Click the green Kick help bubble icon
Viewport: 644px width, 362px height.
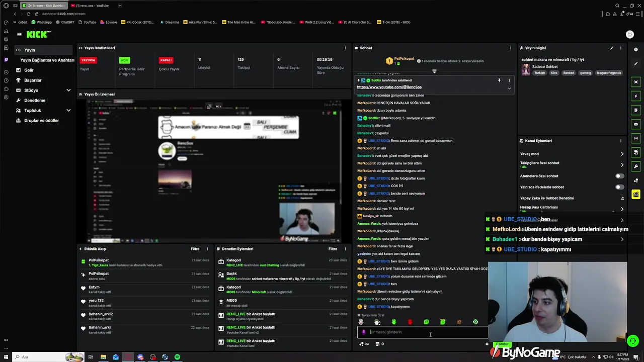click(x=633, y=341)
